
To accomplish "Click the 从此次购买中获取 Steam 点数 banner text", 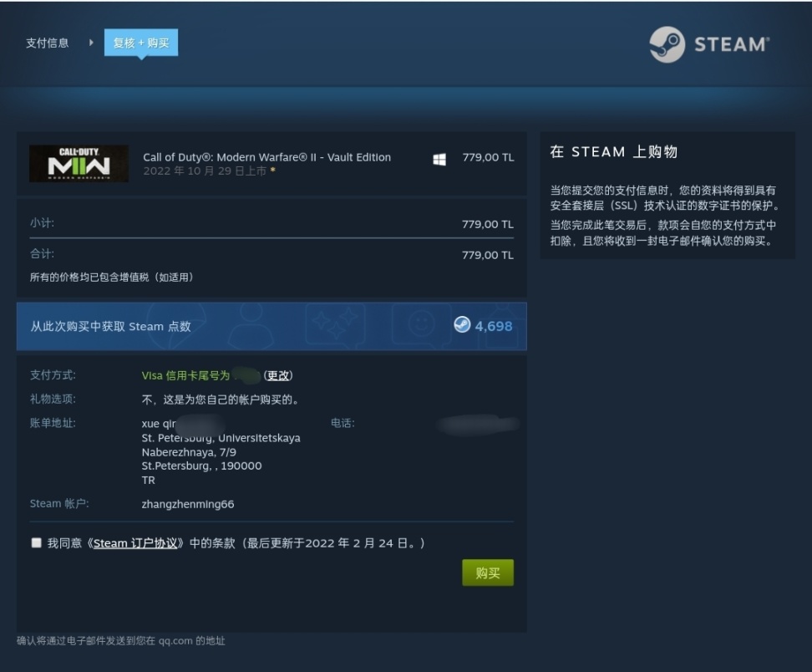I will tap(110, 326).
